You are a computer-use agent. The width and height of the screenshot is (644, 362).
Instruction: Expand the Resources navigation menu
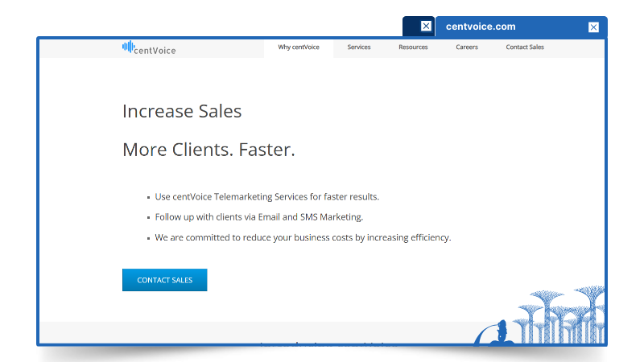(413, 47)
